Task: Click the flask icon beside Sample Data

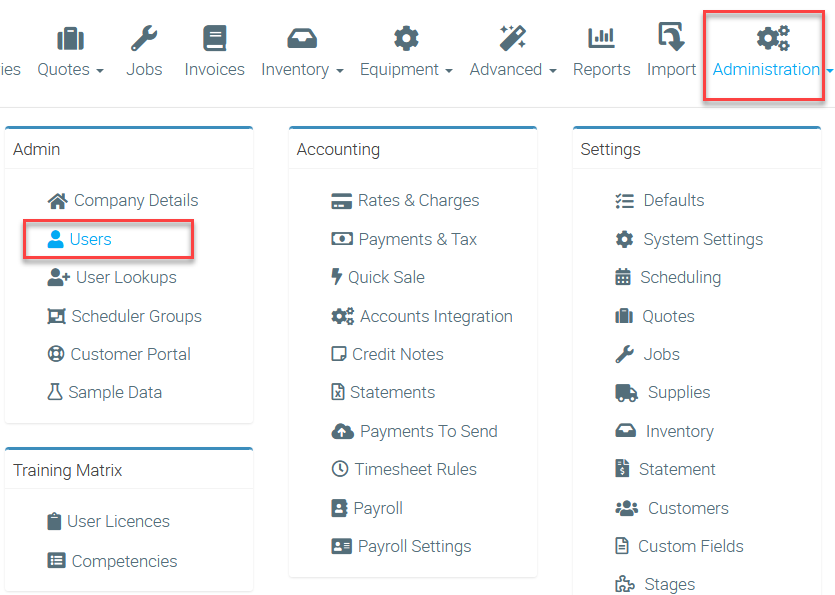Action: [x=55, y=393]
